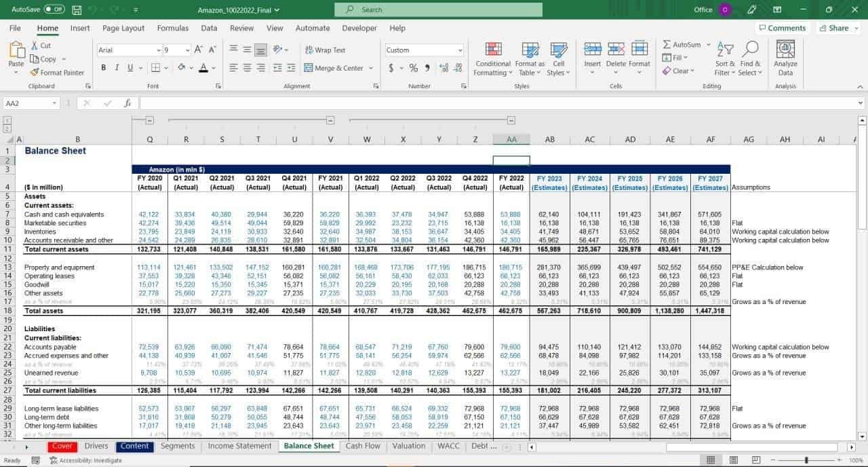868x467 pixels.
Task: Click the Format as Table button
Action: click(x=530, y=58)
